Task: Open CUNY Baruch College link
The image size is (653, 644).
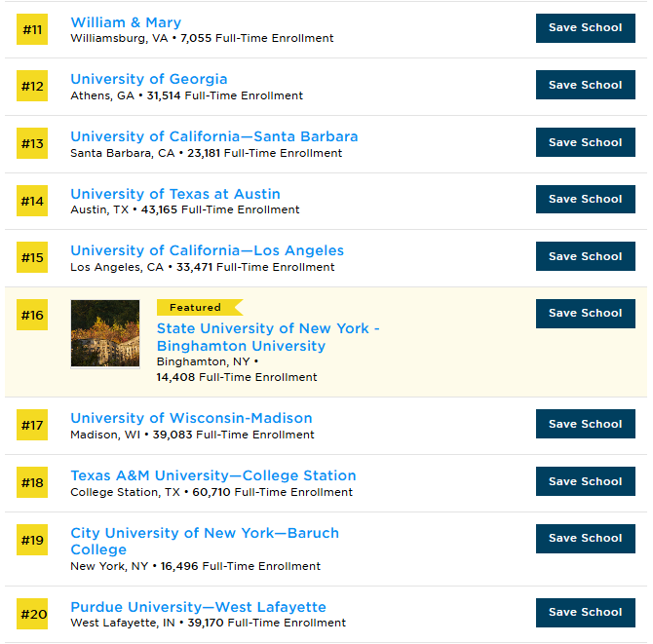Action: [205, 541]
